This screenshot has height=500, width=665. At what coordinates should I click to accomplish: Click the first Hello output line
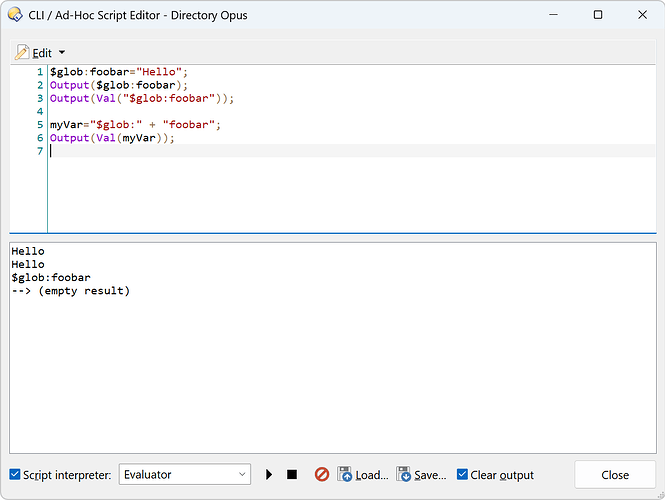(28, 251)
